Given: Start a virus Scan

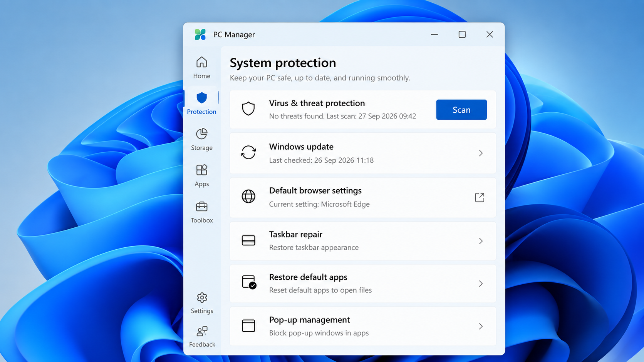Looking at the screenshot, I should pyautogui.click(x=461, y=110).
